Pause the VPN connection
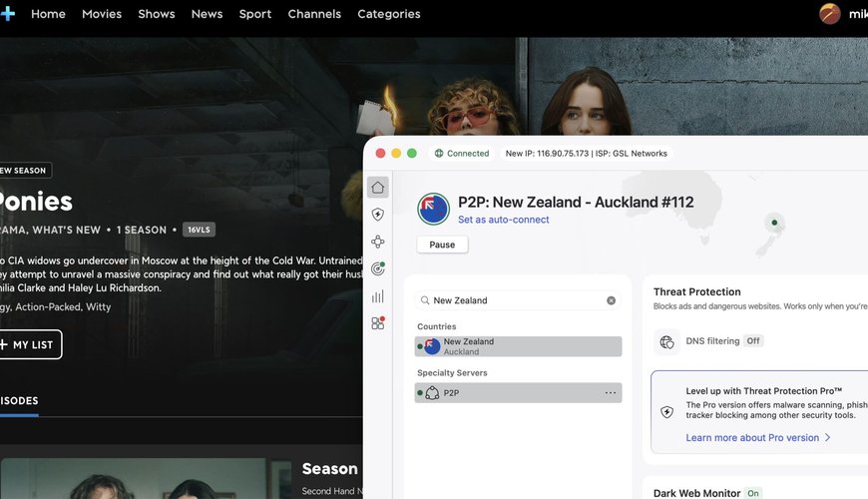868x499 pixels. coord(442,245)
